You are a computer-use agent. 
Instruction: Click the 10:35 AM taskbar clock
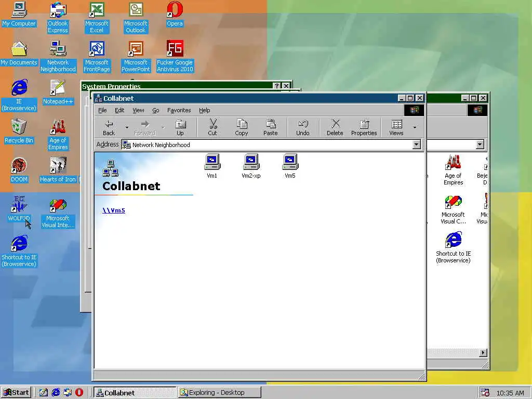click(510, 393)
